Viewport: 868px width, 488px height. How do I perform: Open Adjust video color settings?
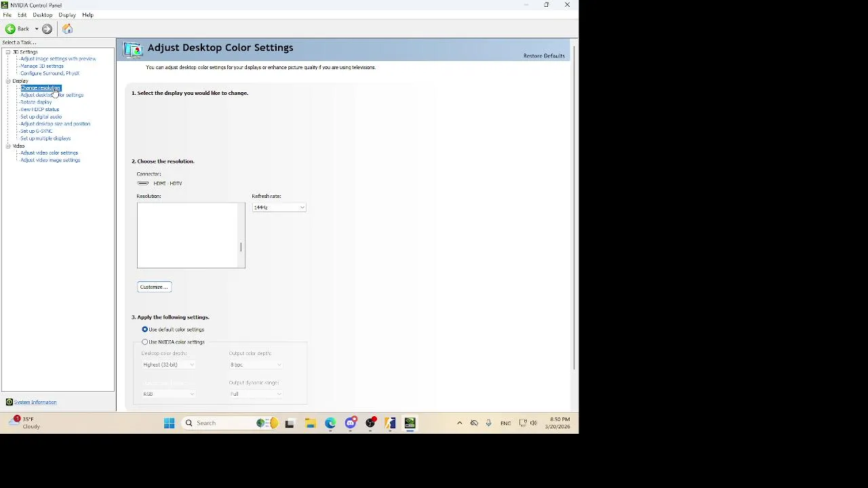coord(49,152)
